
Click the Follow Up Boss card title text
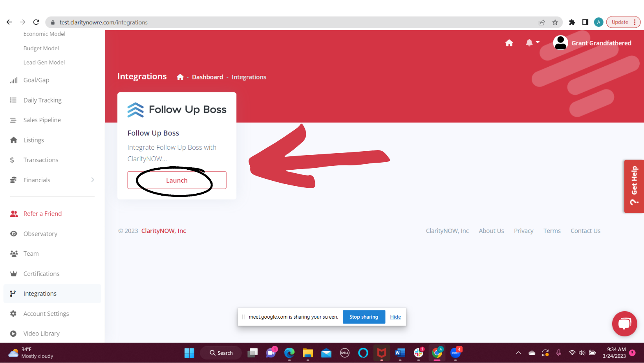coord(153,133)
